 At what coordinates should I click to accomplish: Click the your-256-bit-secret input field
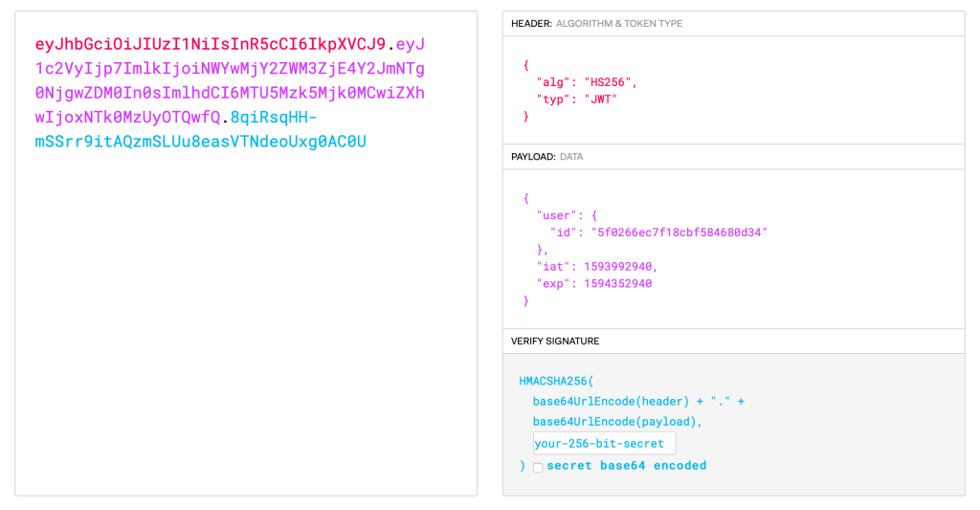click(x=604, y=443)
